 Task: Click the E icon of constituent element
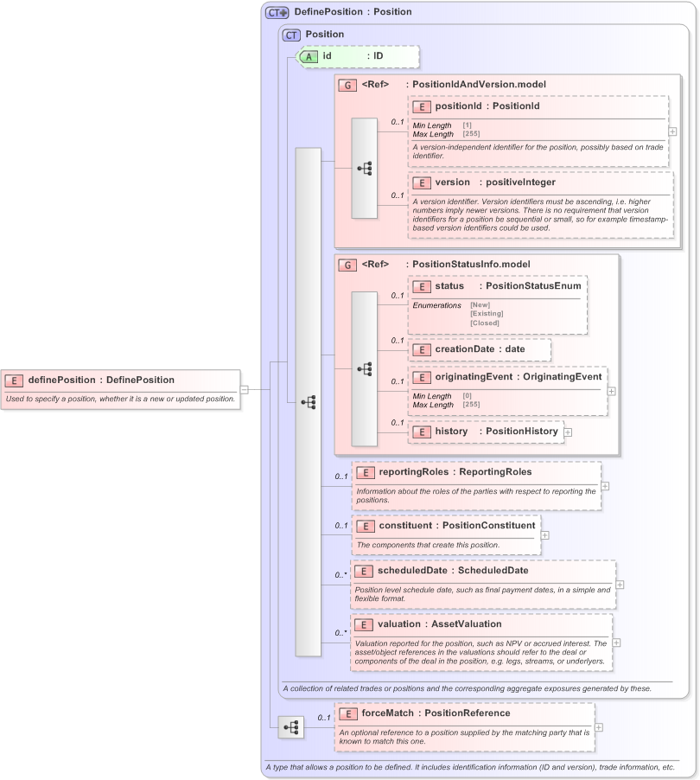click(366, 527)
